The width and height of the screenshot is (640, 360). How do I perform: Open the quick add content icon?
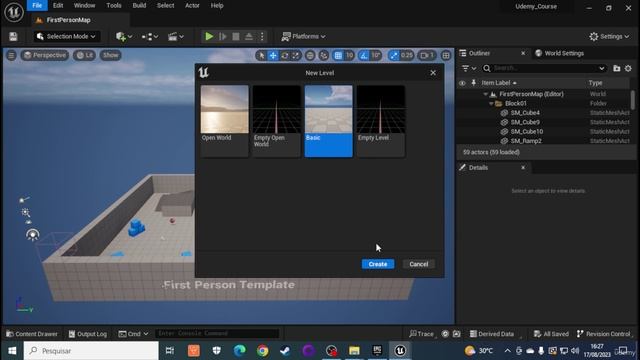pos(124,37)
